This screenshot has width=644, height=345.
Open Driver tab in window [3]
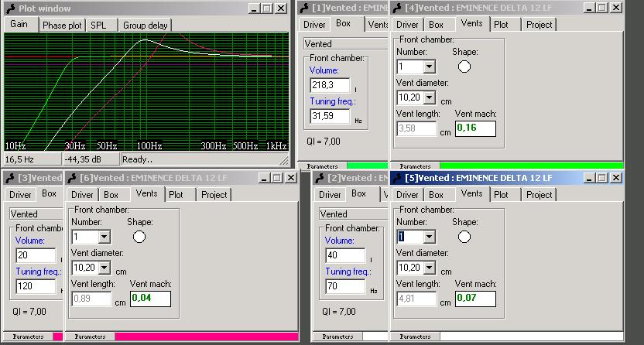click(21, 195)
